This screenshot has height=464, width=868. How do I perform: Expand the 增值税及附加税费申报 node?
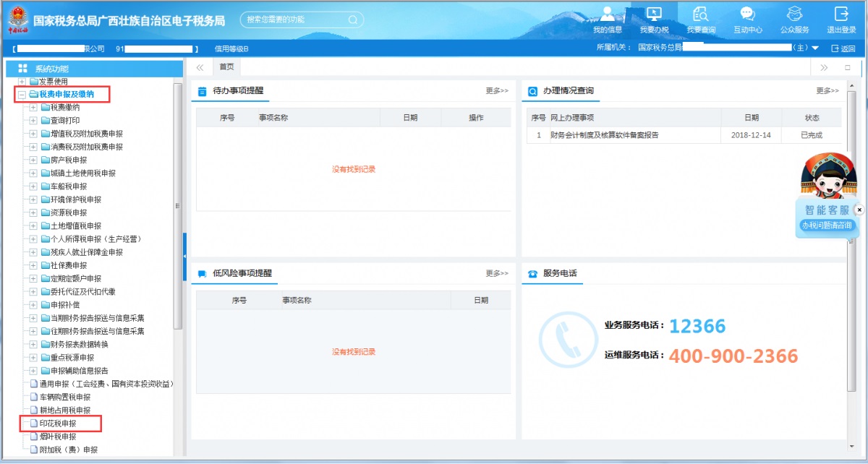tap(33, 134)
